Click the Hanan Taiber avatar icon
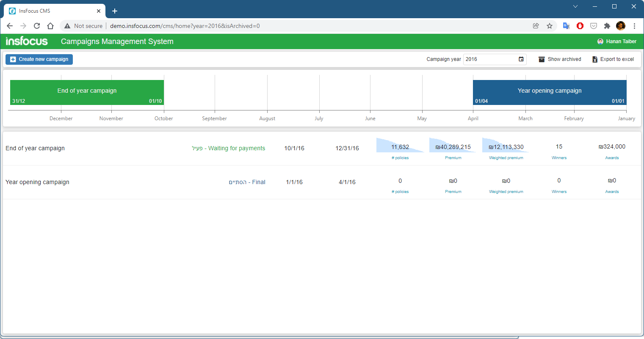Image resolution: width=644 pixels, height=339 pixels. 600,41
